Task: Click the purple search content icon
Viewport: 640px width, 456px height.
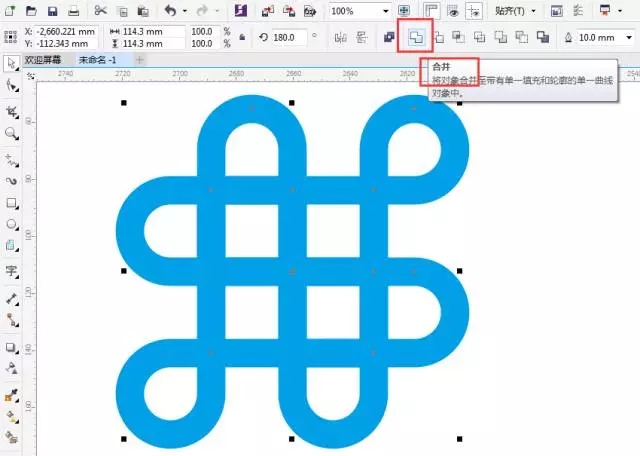Action: pyautogui.click(x=241, y=11)
